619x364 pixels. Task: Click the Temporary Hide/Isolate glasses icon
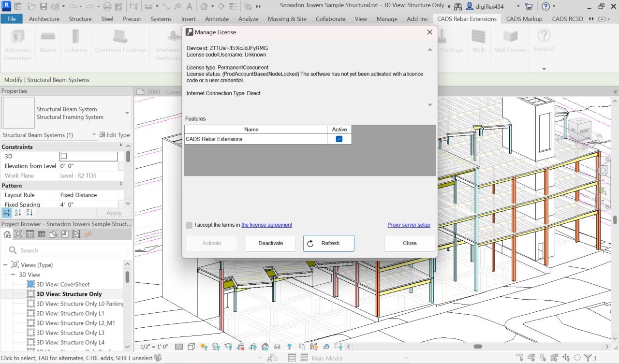[277, 347]
